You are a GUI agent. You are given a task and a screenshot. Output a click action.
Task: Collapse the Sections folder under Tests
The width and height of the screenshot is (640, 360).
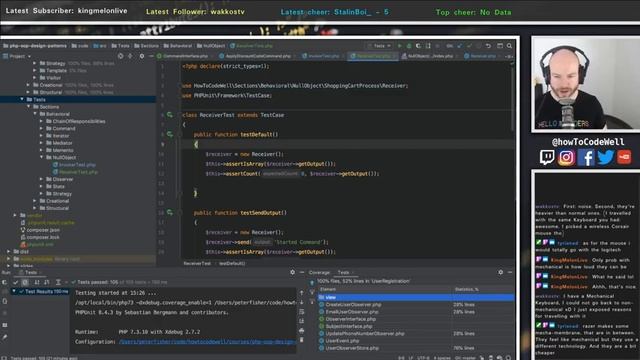tap(29, 107)
